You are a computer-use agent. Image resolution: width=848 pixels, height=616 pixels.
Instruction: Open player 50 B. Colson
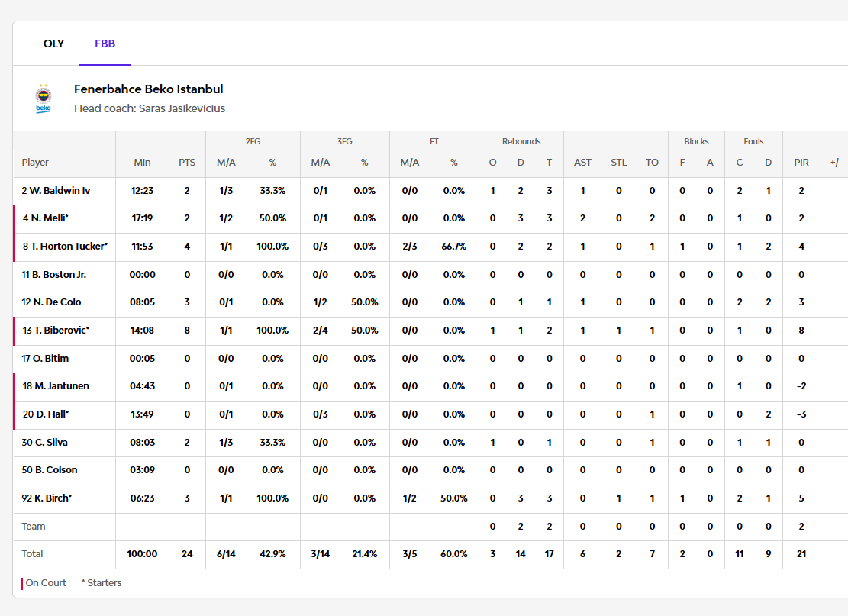(x=49, y=470)
